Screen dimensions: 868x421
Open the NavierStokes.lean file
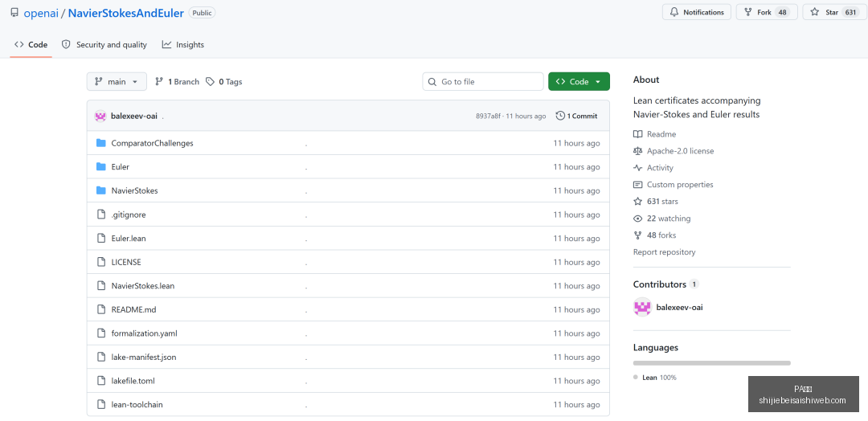click(143, 285)
